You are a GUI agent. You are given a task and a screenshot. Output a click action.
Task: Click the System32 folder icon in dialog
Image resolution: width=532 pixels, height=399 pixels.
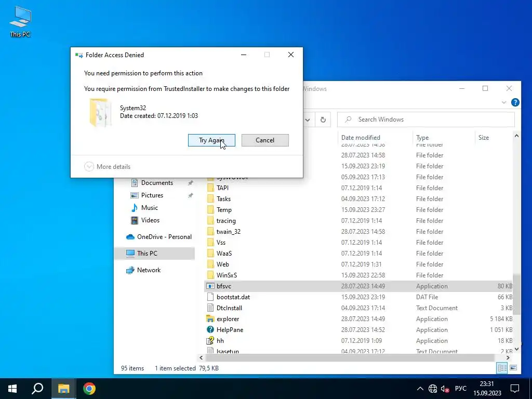tap(100, 112)
